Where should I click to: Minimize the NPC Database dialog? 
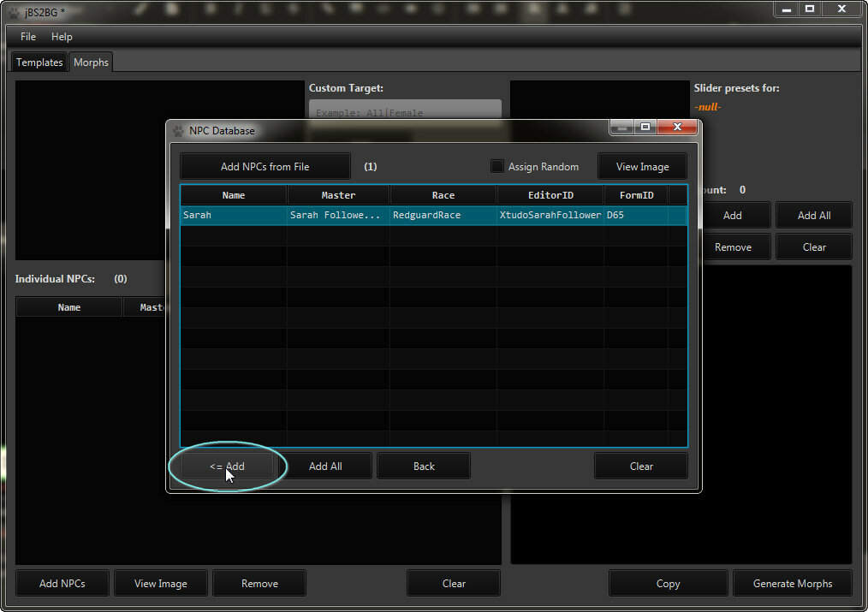pyautogui.click(x=621, y=127)
